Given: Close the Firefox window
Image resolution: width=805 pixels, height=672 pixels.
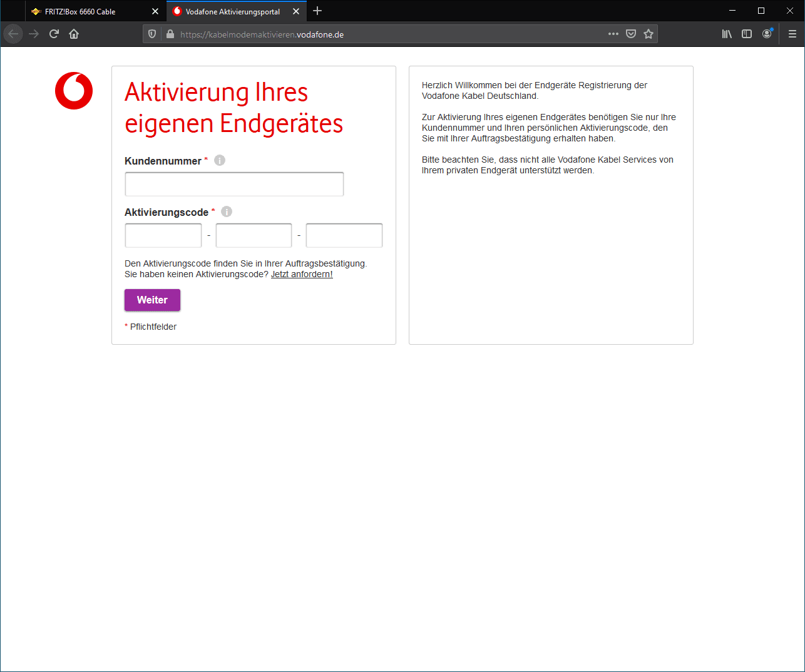Looking at the screenshot, I should 790,11.
